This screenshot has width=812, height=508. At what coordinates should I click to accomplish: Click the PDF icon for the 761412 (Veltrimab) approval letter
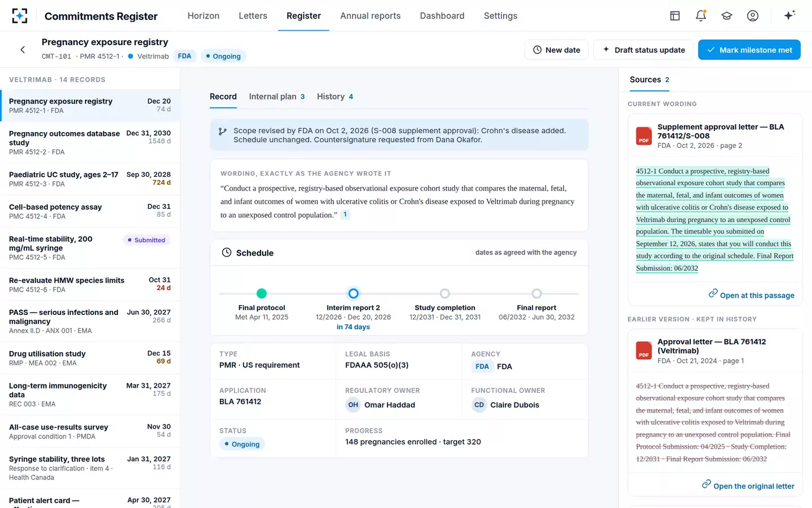[x=644, y=351]
